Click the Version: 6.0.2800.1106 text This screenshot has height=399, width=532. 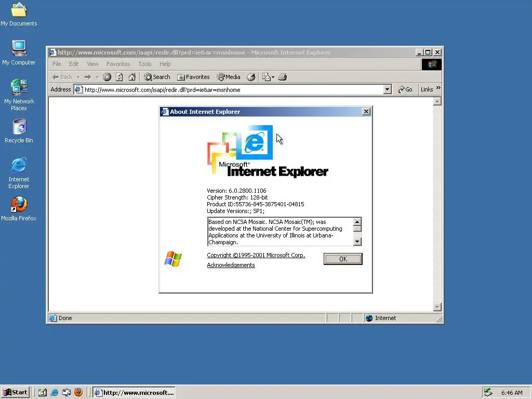[x=236, y=191]
